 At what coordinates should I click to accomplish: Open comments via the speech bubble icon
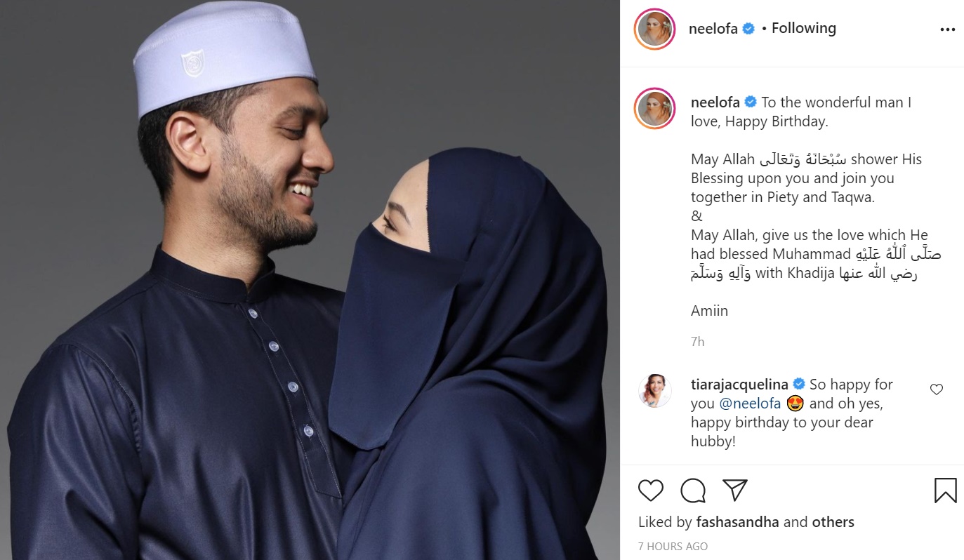coord(693,490)
